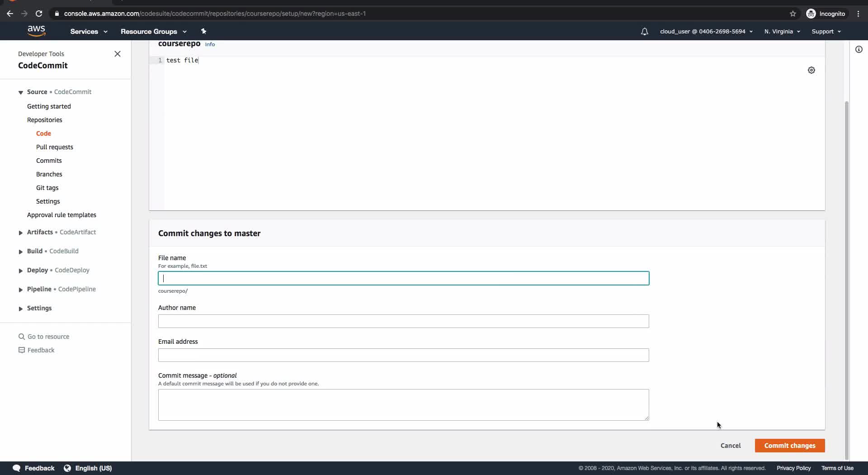Viewport: 868px width, 475px height.
Task: Open the notifications bell
Action: (644, 31)
